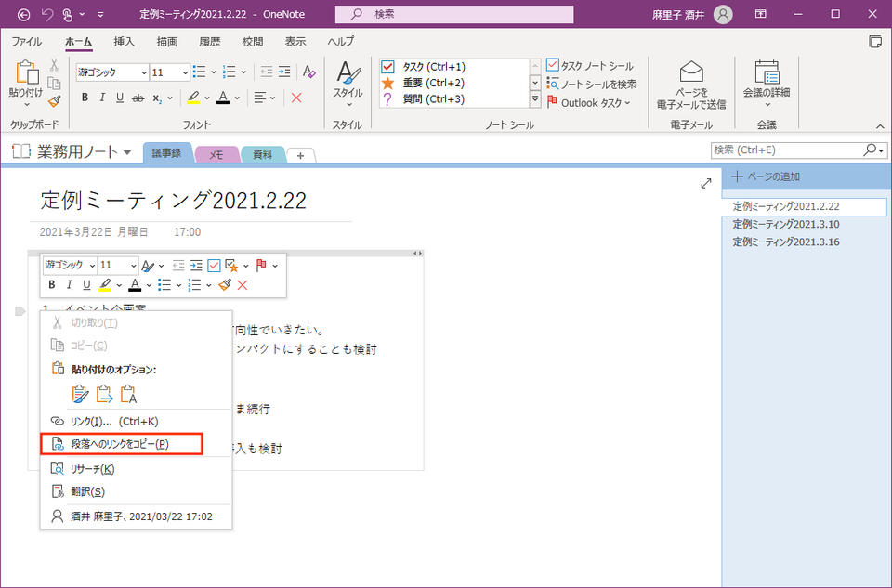Image resolution: width=892 pixels, height=588 pixels.
Task: Apply Bold in the ribbon font group
Action: coord(85,98)
